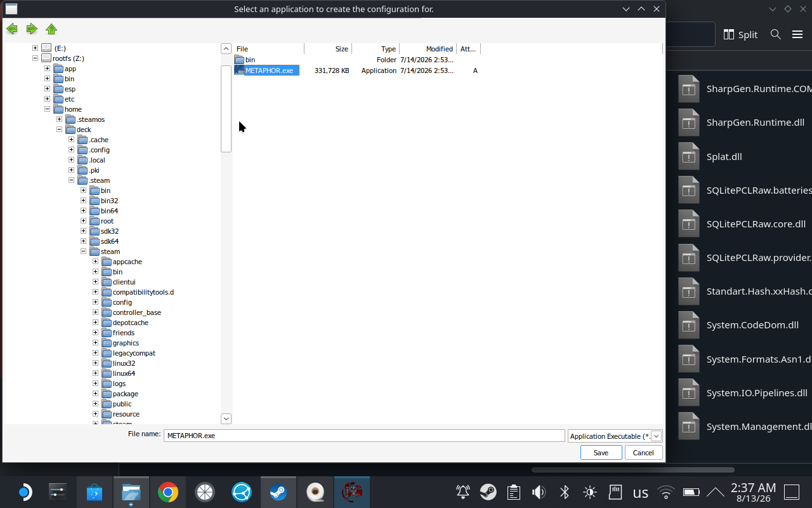Select the METAPHOR.exe application icon in the file list

pyautogui.click(x=239, y=70)
